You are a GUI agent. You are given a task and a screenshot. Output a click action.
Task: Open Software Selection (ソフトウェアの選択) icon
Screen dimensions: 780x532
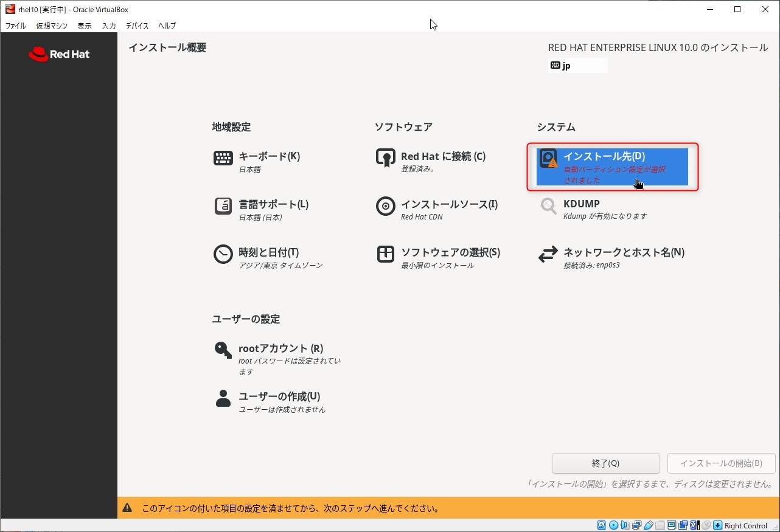(x=386, y=254)
